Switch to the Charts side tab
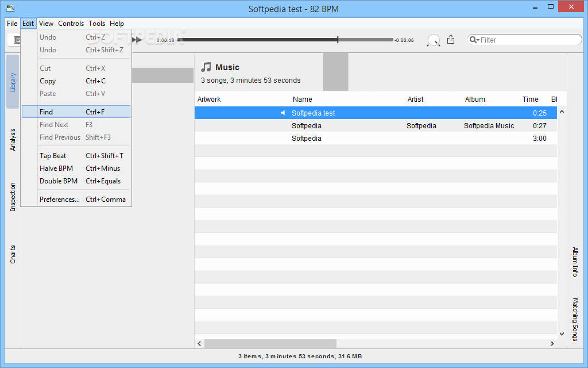The height and width of the screenshot is (368, 588). [13, 254]
